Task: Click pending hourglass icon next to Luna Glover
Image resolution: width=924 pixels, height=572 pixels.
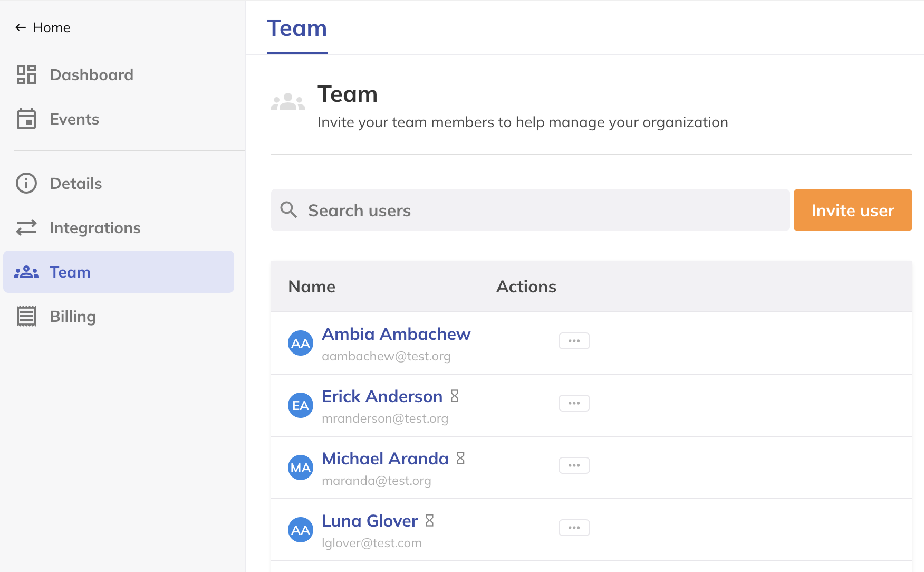Action: pos(430,520)
